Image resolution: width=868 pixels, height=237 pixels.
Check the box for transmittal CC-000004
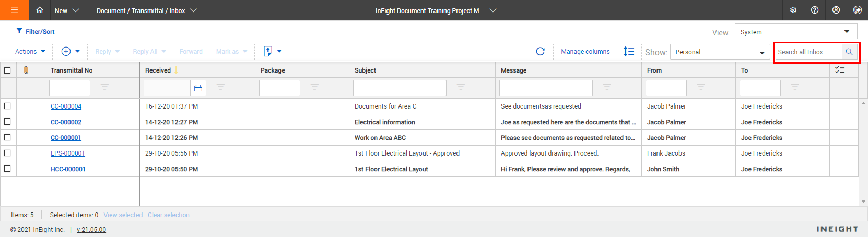[x=7, y=106]
